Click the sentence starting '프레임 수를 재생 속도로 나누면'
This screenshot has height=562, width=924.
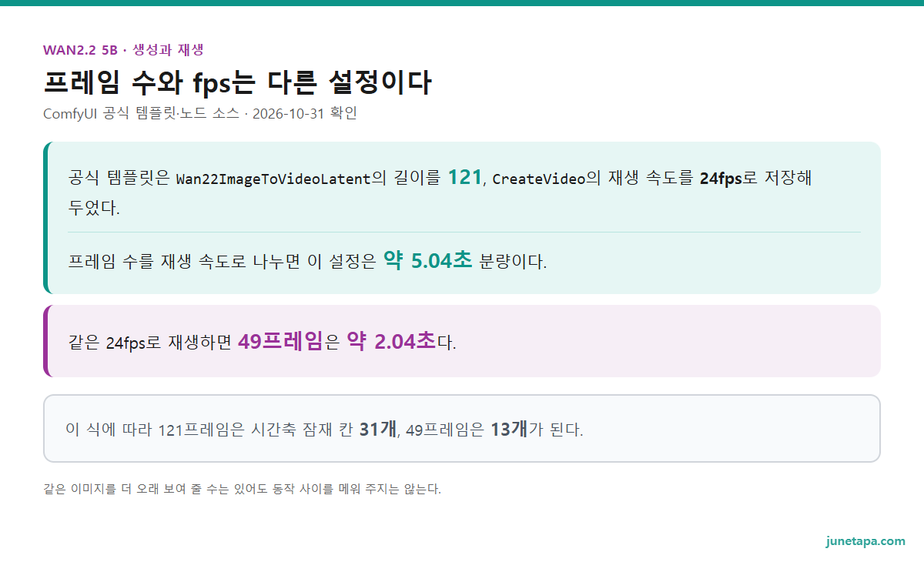pyautogui.click(x=307, y=262)
